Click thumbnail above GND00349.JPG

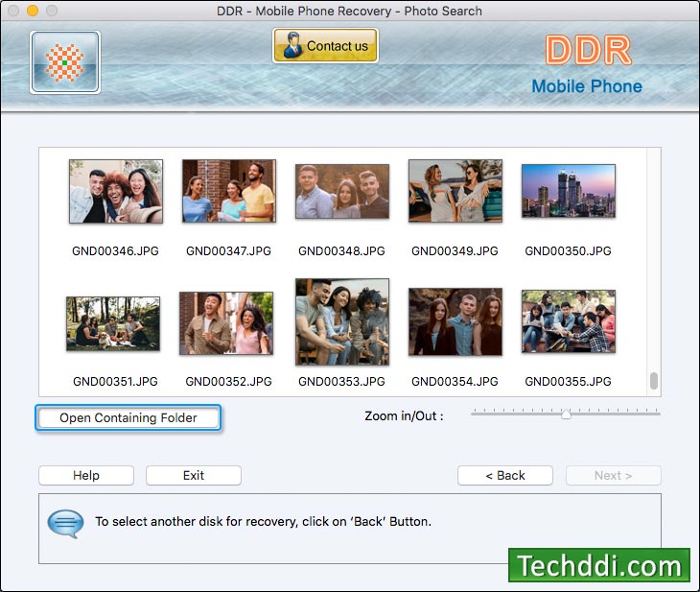pos(455,191)
